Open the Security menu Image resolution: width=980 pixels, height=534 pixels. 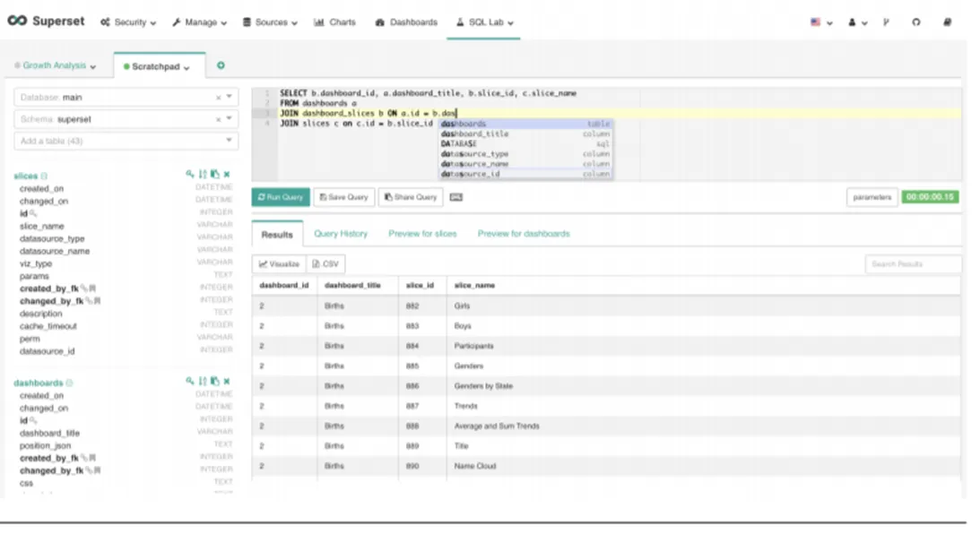click(x=128, y=22)
